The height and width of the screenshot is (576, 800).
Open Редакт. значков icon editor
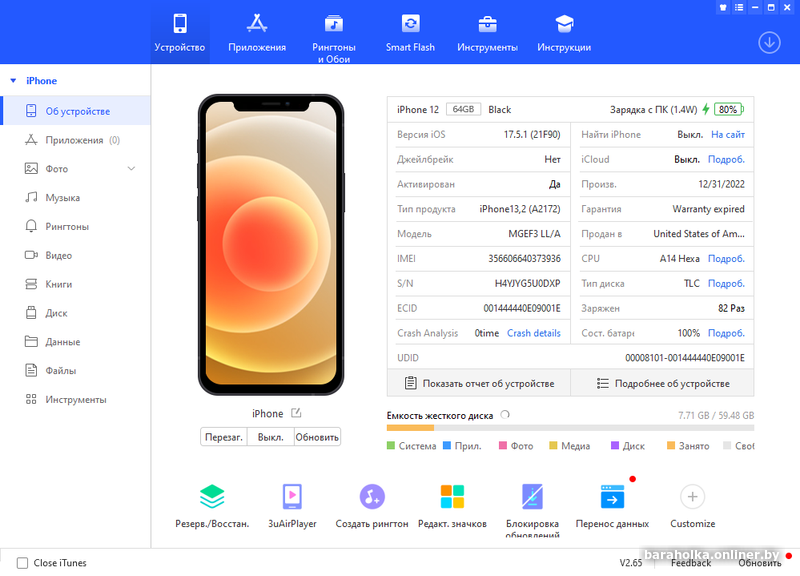452,497
